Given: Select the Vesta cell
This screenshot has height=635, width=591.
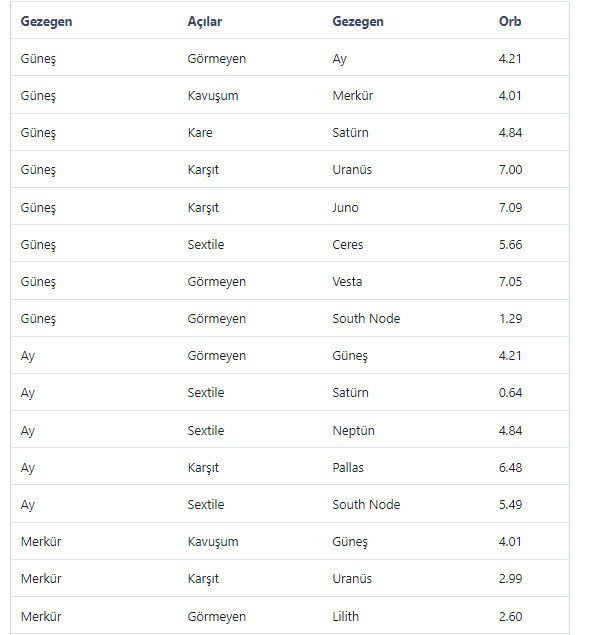Looking at the screenshot, I should 347,281.
